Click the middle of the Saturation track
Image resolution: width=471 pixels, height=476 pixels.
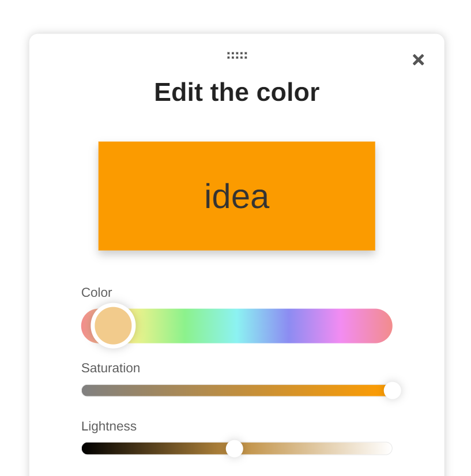[236, 390]
